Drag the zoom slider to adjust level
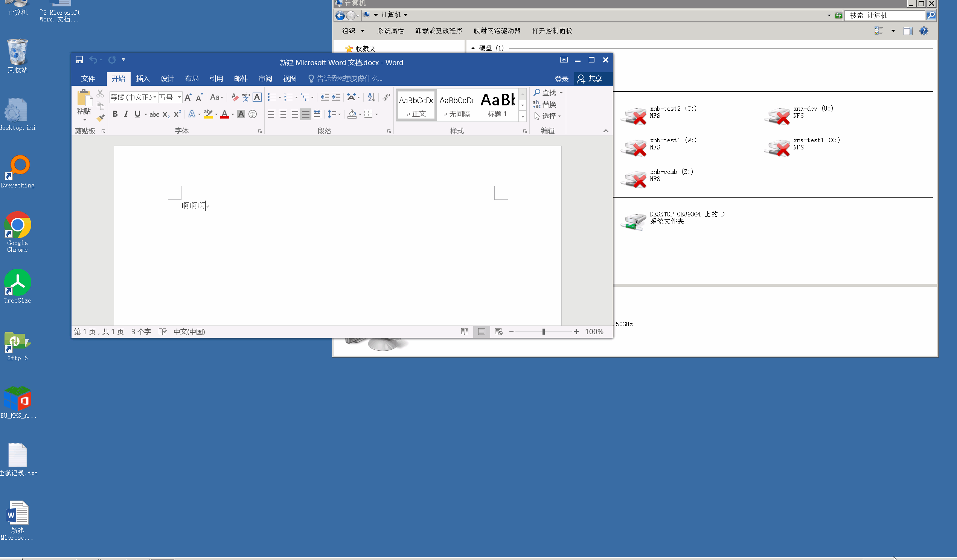This screenshot has width=957, height=560. tap(543, 331)
